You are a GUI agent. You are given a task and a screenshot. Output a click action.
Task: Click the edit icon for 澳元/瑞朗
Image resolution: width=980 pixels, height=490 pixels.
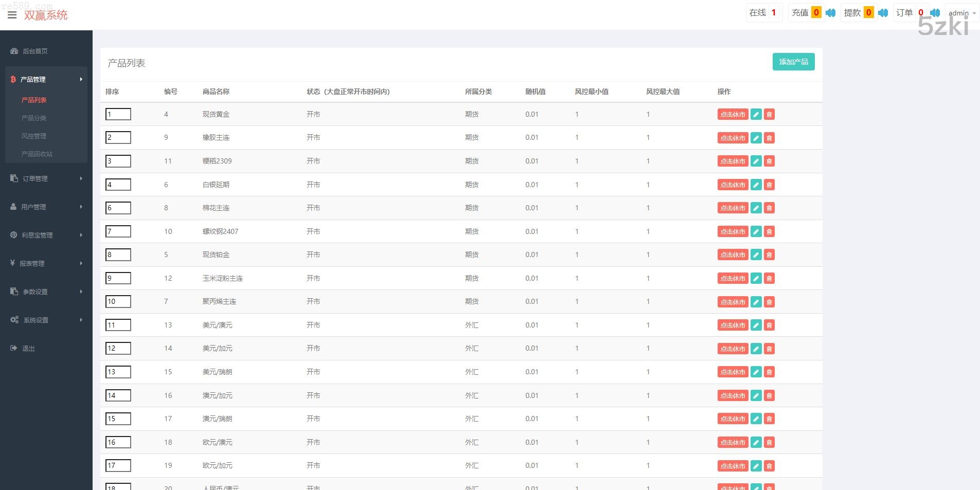756,419
